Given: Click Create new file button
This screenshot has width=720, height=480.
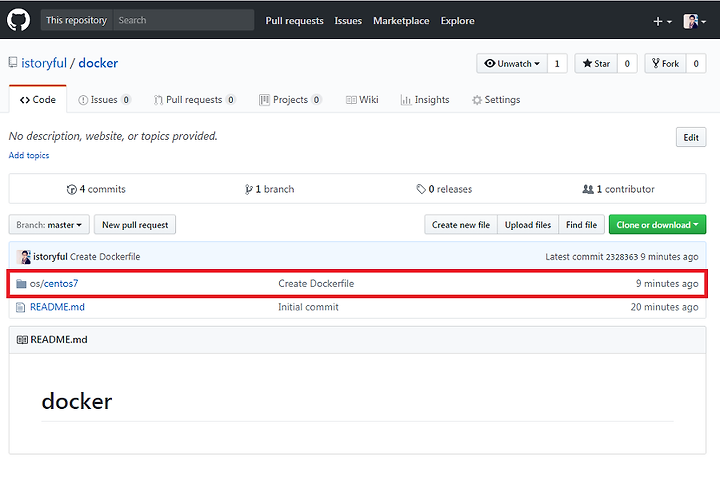Looking at the screenshot, I should pos(461,225).
